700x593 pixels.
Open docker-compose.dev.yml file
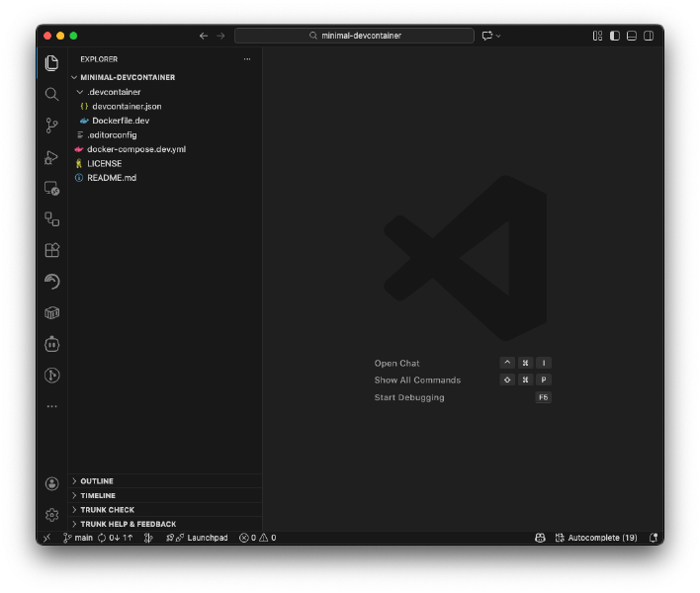[x=165, y=149]
